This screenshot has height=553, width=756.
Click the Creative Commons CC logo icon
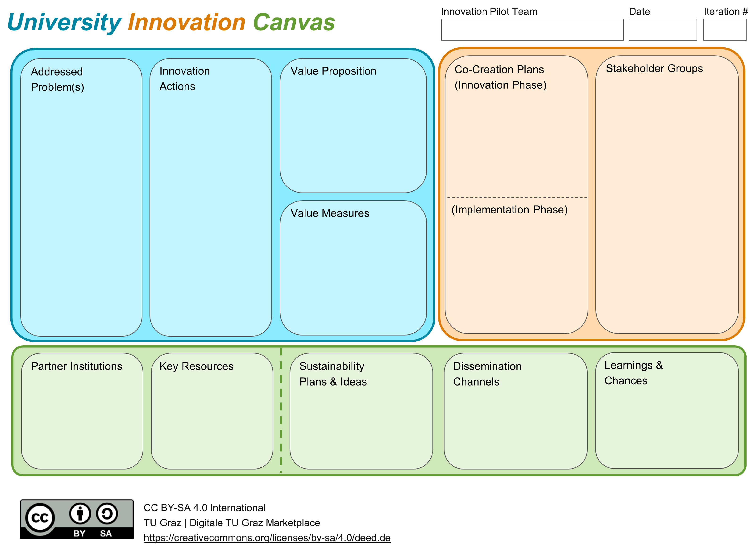point(40,518)
